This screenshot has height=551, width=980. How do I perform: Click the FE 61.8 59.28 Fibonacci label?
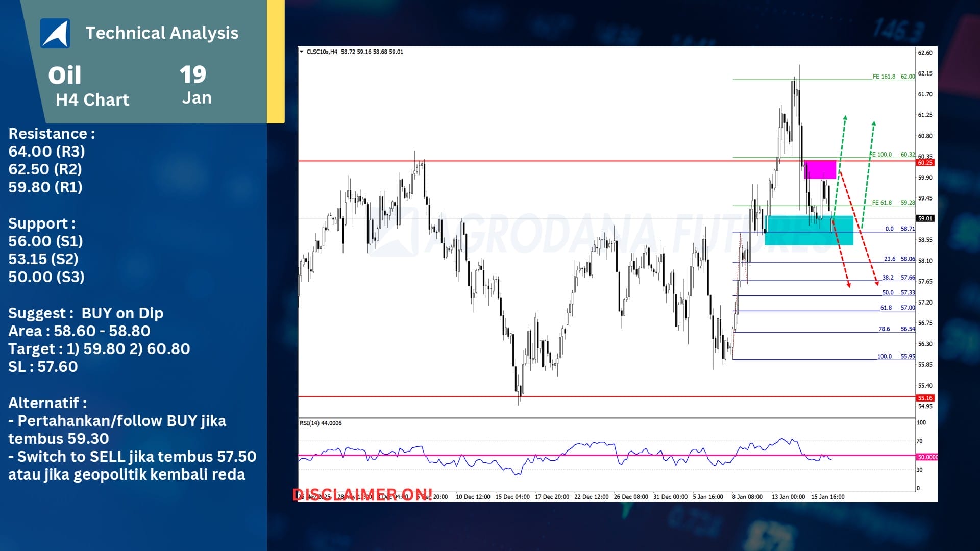click(893, 203)
